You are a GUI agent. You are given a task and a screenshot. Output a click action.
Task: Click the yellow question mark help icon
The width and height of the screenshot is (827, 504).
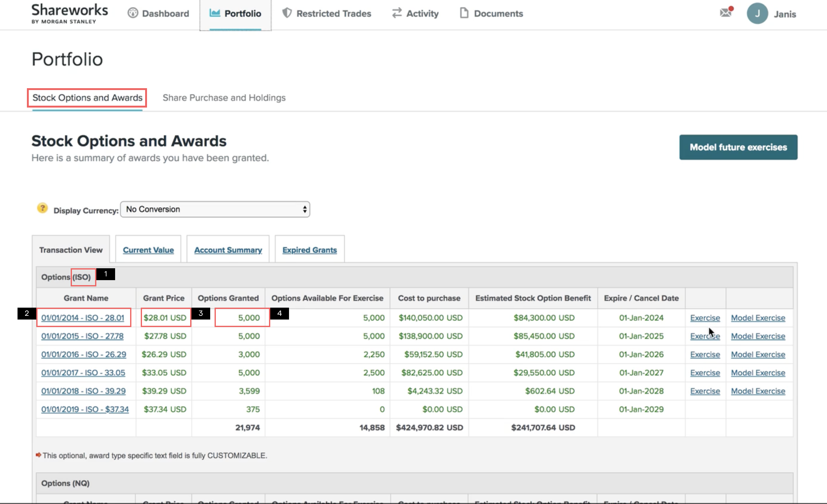tap(42, 208)
